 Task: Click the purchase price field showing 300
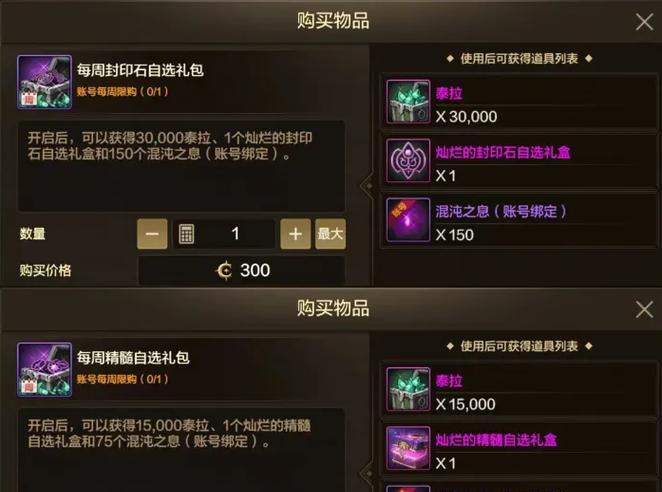click(242, 270)
